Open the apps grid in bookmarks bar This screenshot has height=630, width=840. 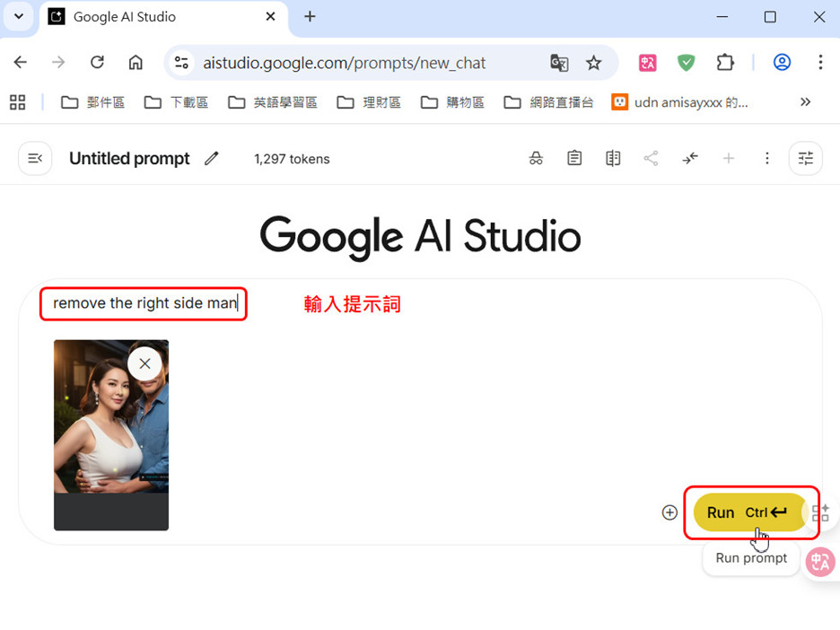pos(18,102)
